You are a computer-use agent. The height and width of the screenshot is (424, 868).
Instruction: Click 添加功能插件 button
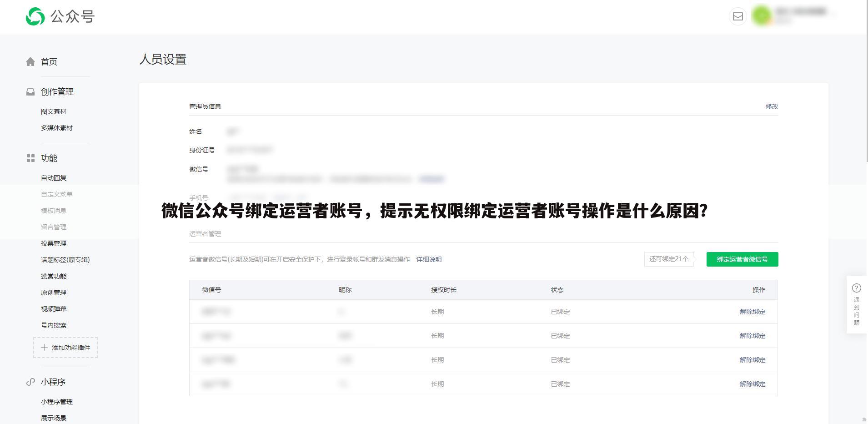pos(65,348)
